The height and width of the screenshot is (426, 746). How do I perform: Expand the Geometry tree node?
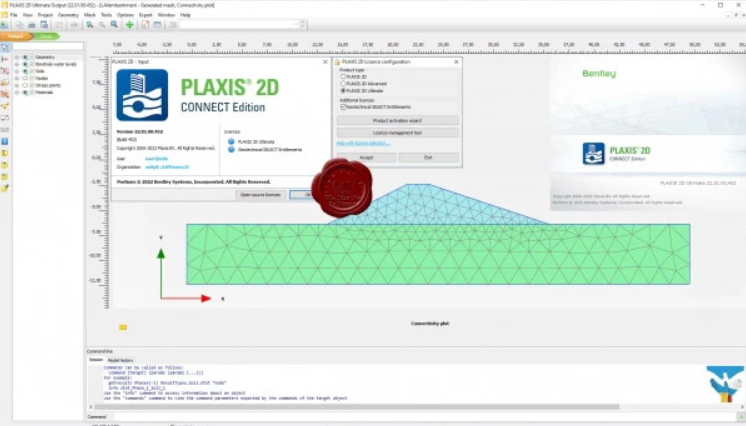pyautogui.click(x=17, y=57)
